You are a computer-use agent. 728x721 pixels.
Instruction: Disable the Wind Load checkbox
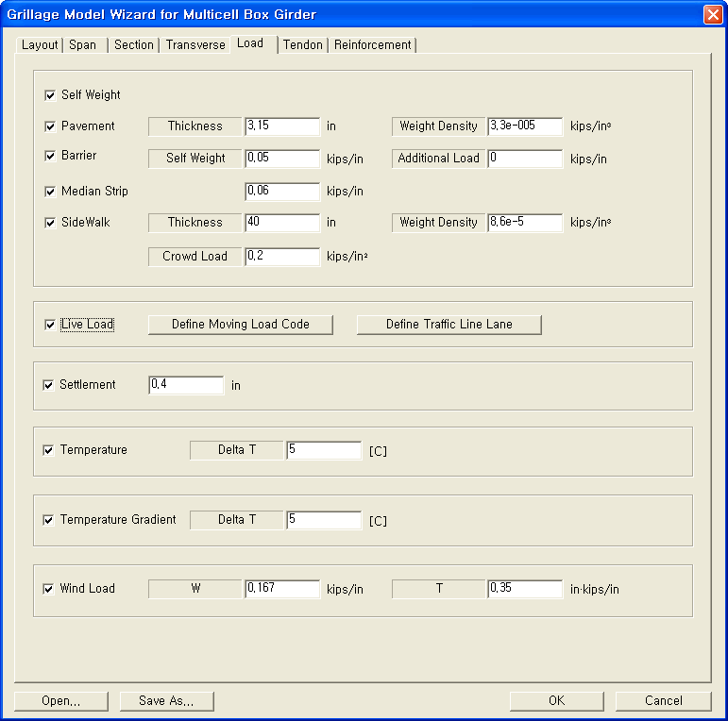[49, 589]
